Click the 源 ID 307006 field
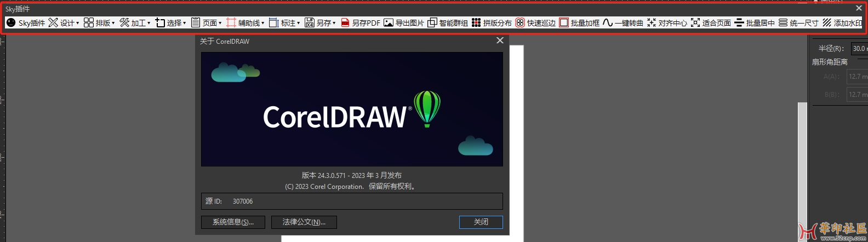The width and height of the screenshot is (868, 242). coord(352,201)
